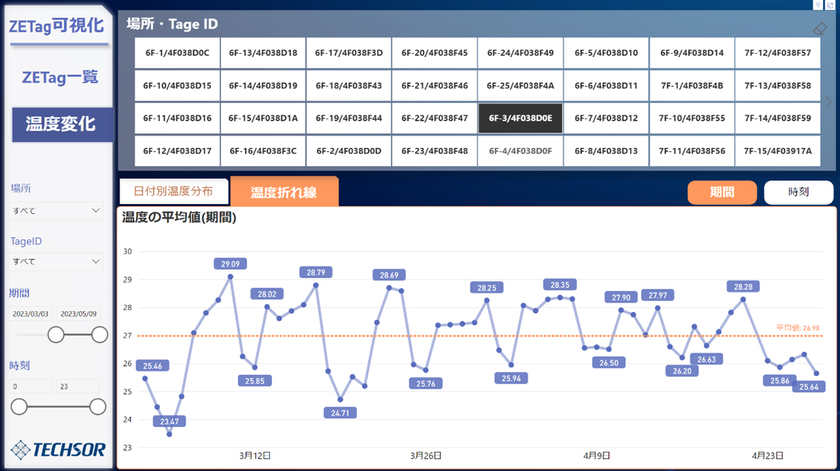
Task: Click the right chevron beside the Tag ID grid
Action: 829,102
